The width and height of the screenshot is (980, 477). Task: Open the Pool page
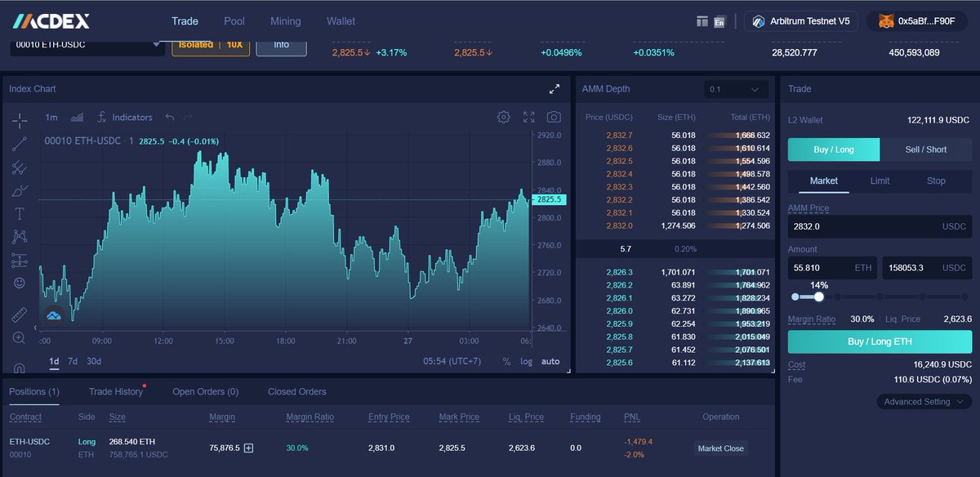point(234,21)
